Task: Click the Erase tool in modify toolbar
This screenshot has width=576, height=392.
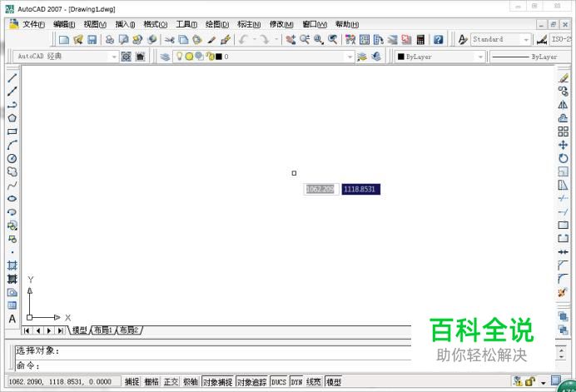Action: [x=563, y=78]
